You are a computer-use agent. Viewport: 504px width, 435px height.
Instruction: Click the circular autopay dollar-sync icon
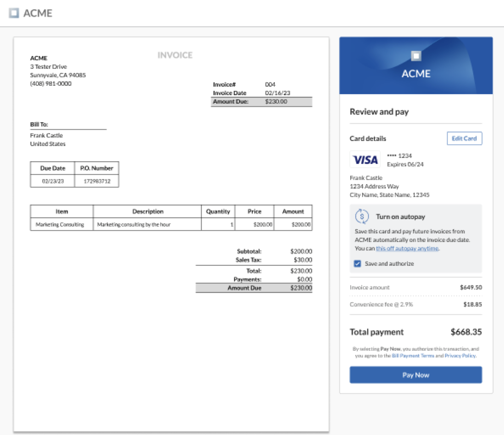tap(361, 217)
